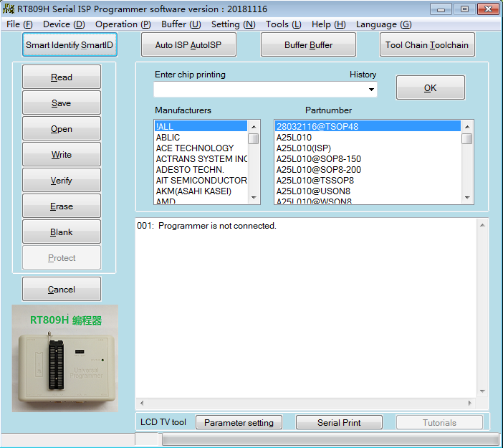Open the Device menu

point(64,24)
